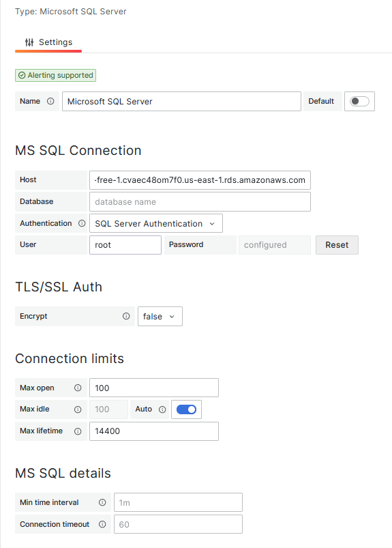Select the User field containing root

click(x=125, y=245)
